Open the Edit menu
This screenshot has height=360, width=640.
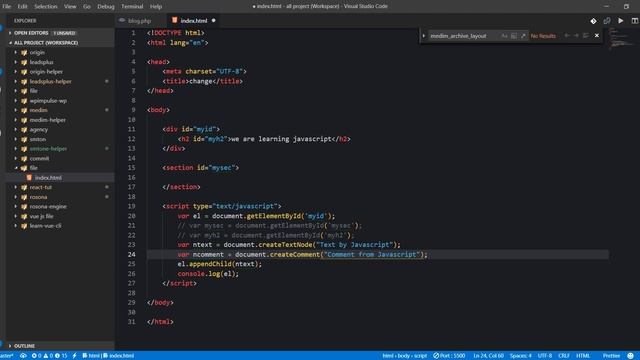pos(22,7)
